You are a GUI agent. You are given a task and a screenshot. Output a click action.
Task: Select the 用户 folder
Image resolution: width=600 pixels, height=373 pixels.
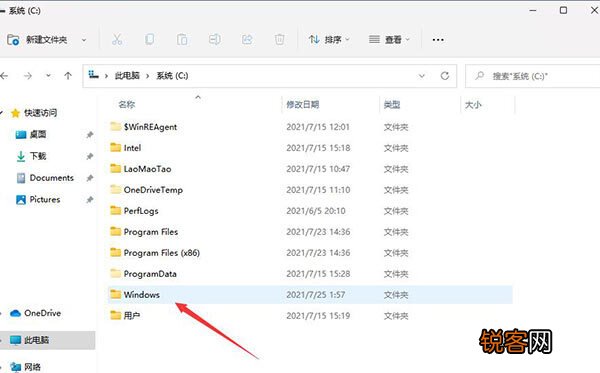[x=132, y=316]
